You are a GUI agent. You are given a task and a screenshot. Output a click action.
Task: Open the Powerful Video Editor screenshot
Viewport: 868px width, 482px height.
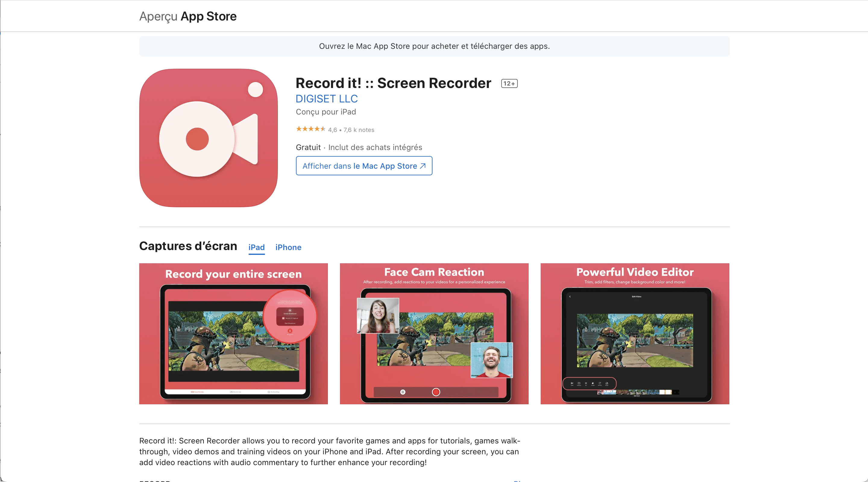pos(634,333)
